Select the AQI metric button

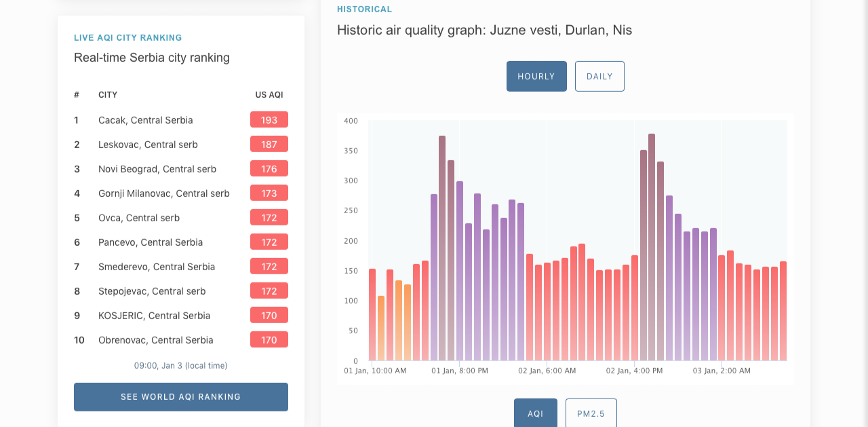(x=535, y=413)
